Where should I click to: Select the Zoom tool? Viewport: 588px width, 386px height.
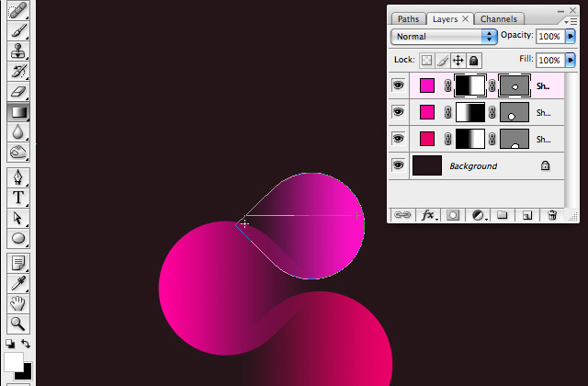point(18,324)
